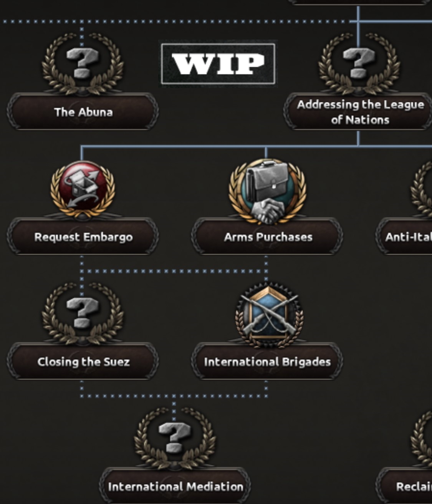Choose the Closing the Suez focus label
Image resolution: width=432 pixels, height=504 pixels.
point(83,361)
